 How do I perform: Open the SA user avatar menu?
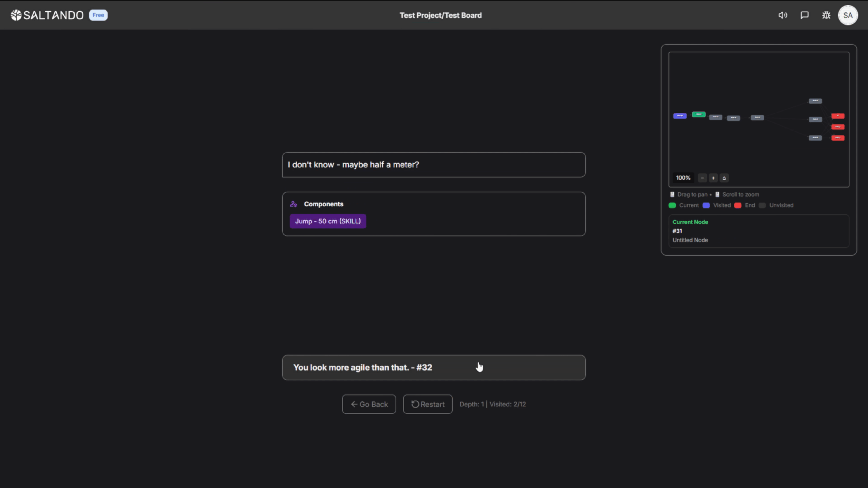tap(848, 15)
